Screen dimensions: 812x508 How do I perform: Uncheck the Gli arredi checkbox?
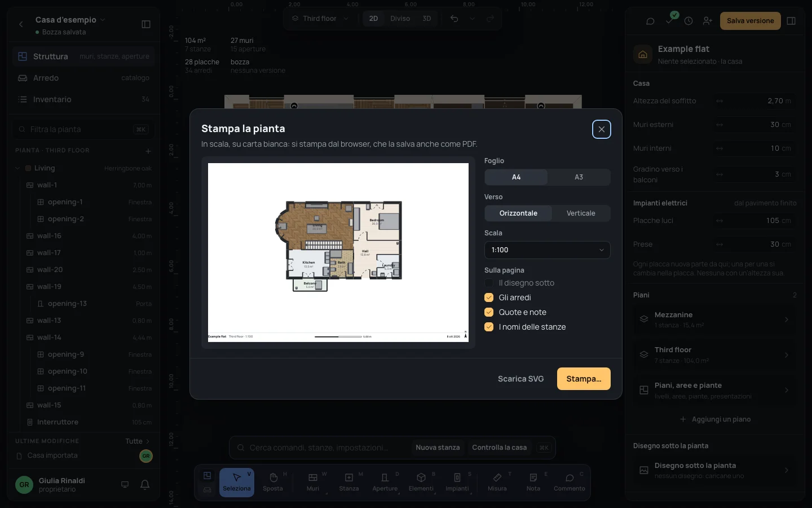point(489,297)
